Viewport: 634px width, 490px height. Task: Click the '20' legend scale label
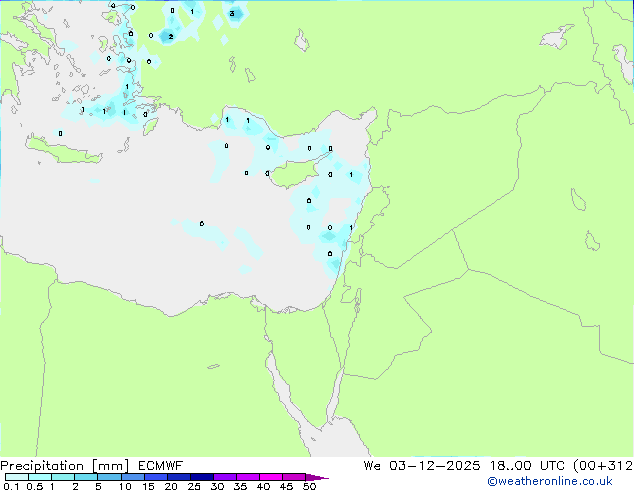pos(171,486)
